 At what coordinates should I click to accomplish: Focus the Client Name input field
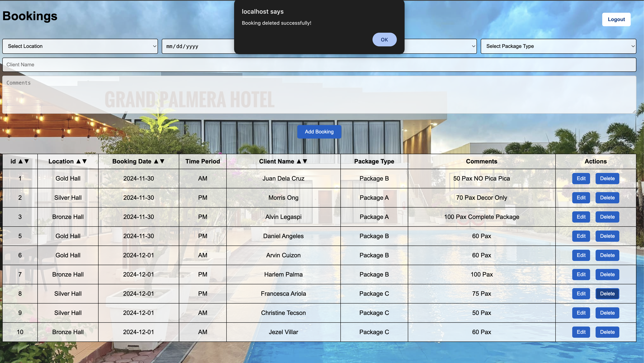coord(319,65)
